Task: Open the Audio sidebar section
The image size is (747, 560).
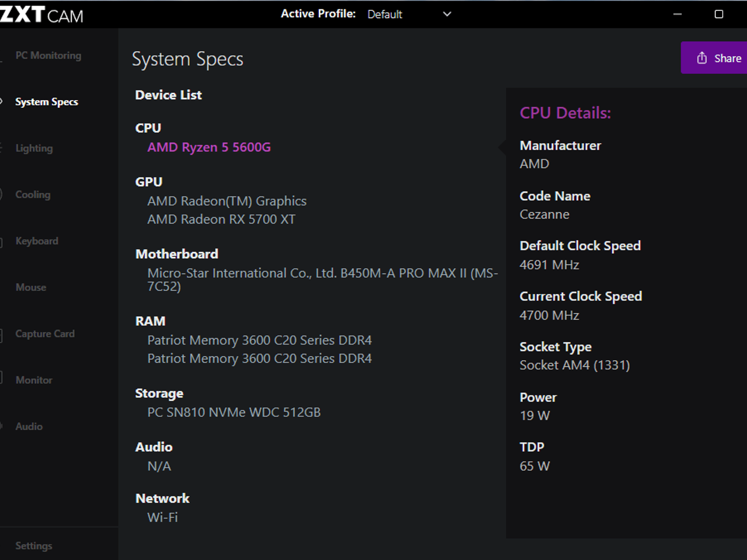Action: coord(29,426)
